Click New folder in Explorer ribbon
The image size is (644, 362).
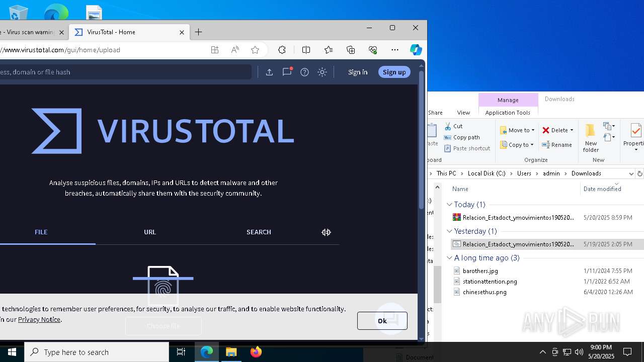tap(591, 138)
